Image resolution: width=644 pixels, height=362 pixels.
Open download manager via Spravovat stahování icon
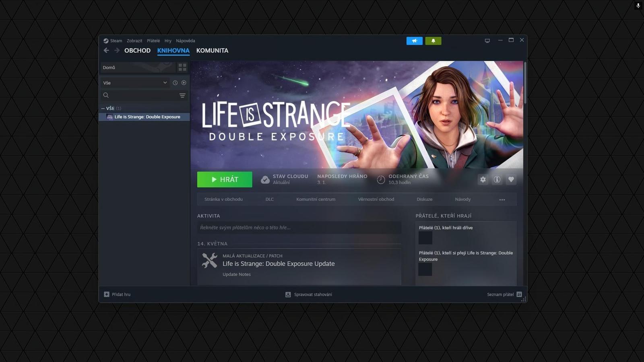click(x=288, y=294)
